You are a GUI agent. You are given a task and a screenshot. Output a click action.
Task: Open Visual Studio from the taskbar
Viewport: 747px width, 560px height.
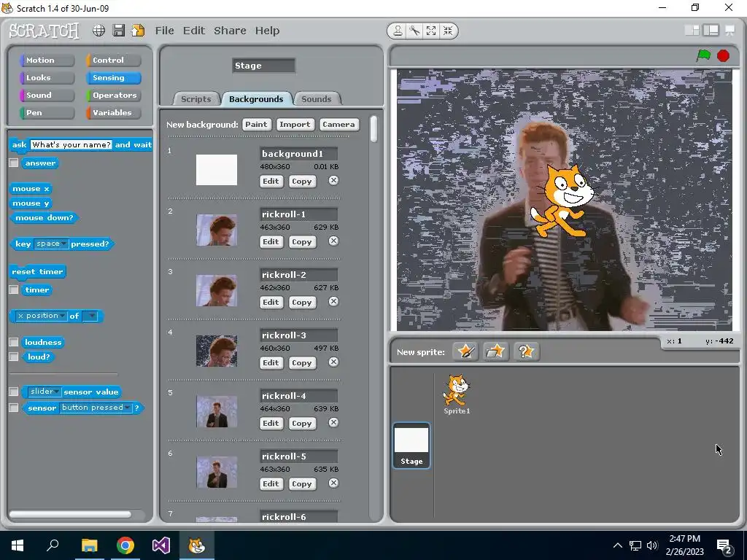click(x=161, y=545)
